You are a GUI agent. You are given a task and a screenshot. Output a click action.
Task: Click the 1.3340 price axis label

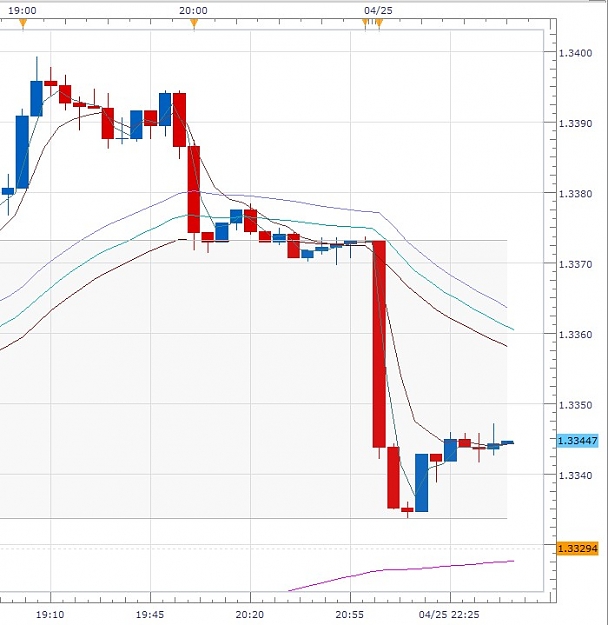[575, 476]
